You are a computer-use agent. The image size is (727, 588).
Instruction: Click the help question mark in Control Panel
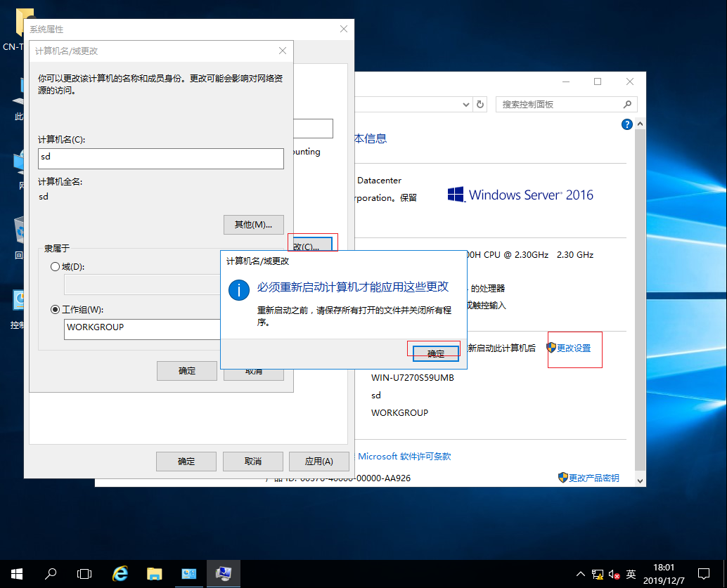626,124
